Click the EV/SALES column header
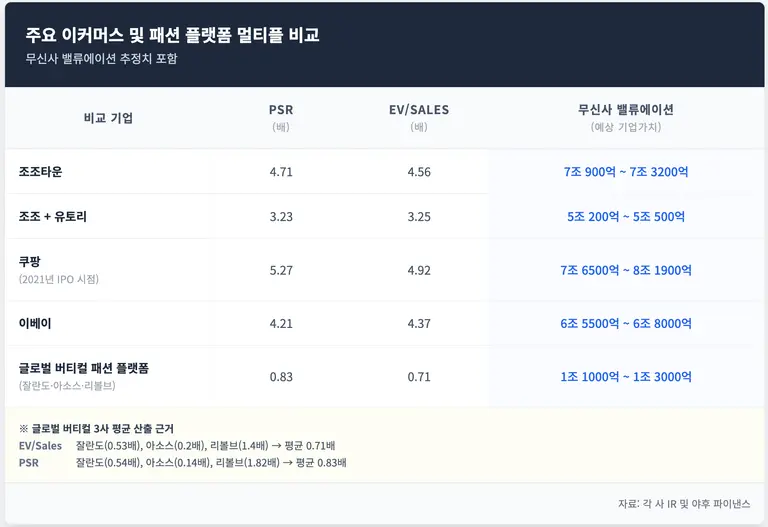Viewport: 768px width, 527px height. 419,110
